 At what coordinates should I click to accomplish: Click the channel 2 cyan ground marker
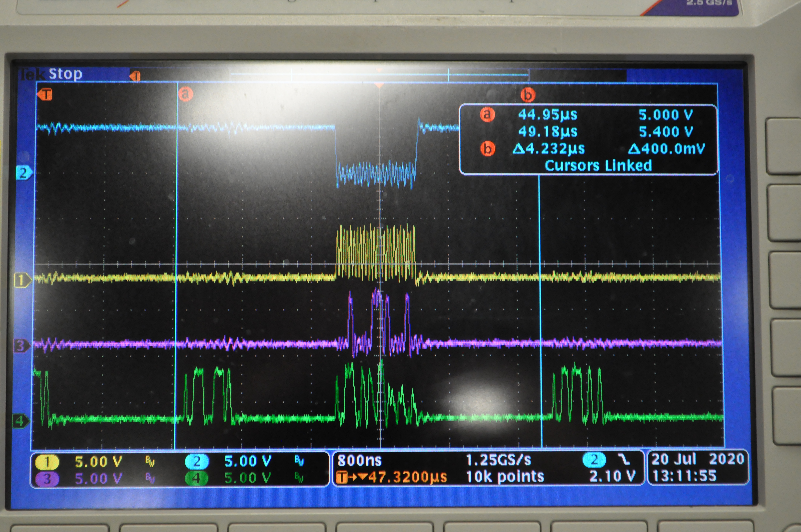pyautogui.click(x=23, y=173)
